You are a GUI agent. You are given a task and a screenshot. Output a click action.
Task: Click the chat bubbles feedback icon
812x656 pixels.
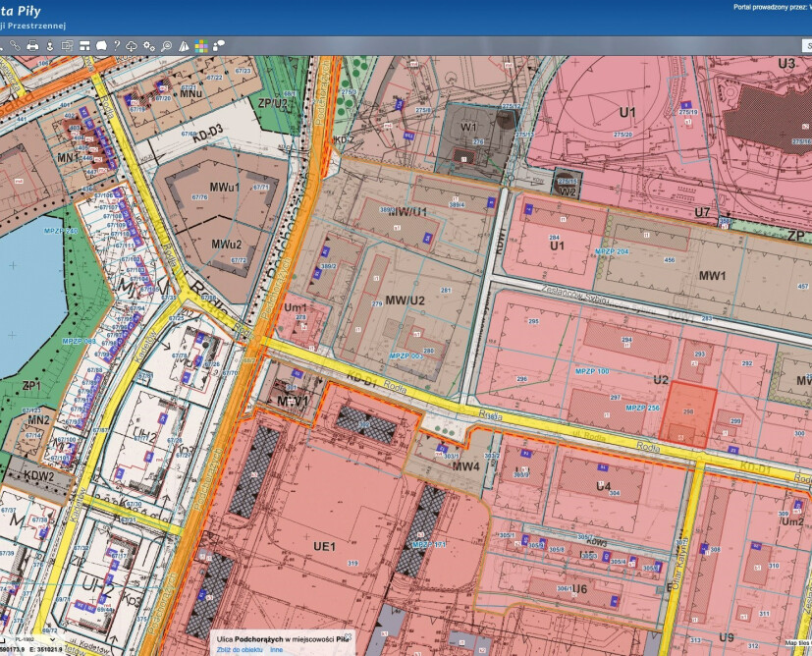218,45
